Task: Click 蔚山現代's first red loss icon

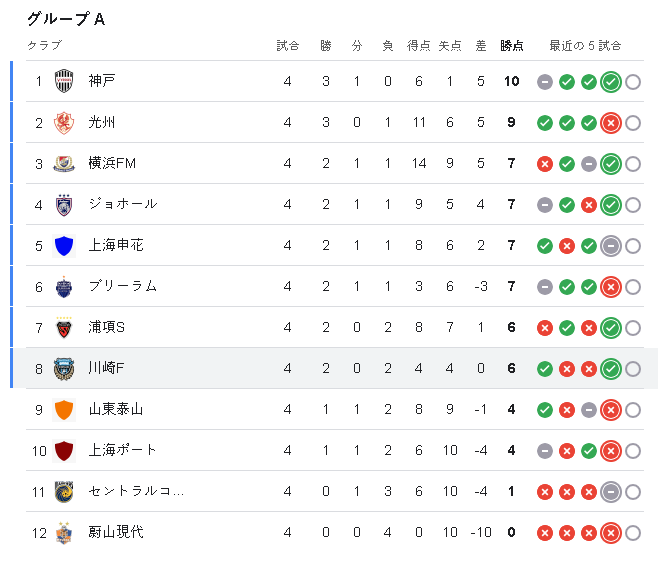Action: tap(545, 533)
